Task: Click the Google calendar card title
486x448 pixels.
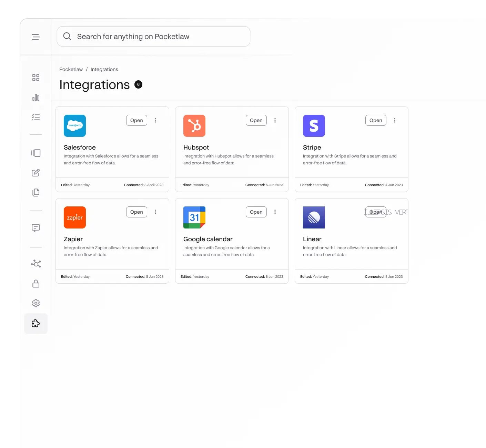Action: click(208, 239)
